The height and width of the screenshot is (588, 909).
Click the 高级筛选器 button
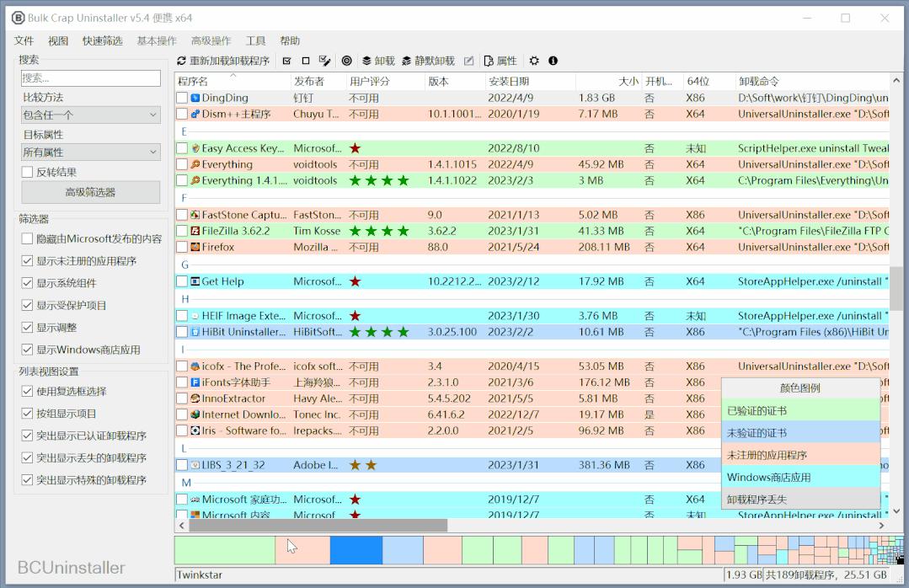(90, 192)
